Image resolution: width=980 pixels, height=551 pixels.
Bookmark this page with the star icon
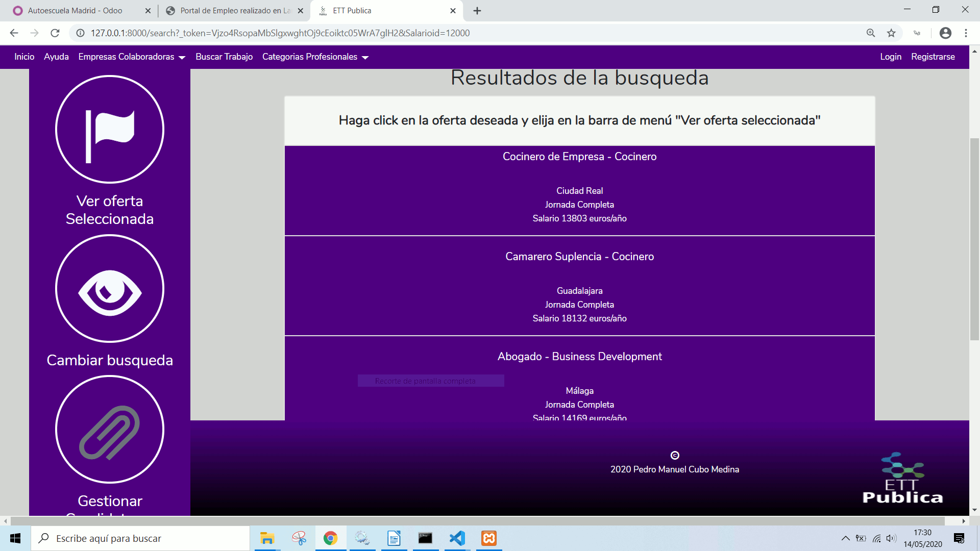(891, 33)
